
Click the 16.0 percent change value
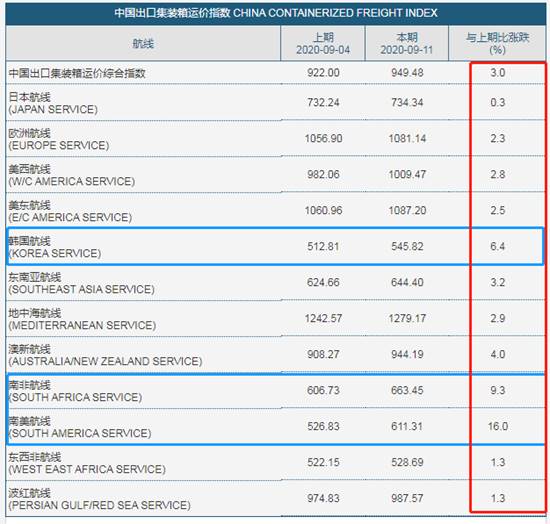pyautogui.click(x=498, y=426)
